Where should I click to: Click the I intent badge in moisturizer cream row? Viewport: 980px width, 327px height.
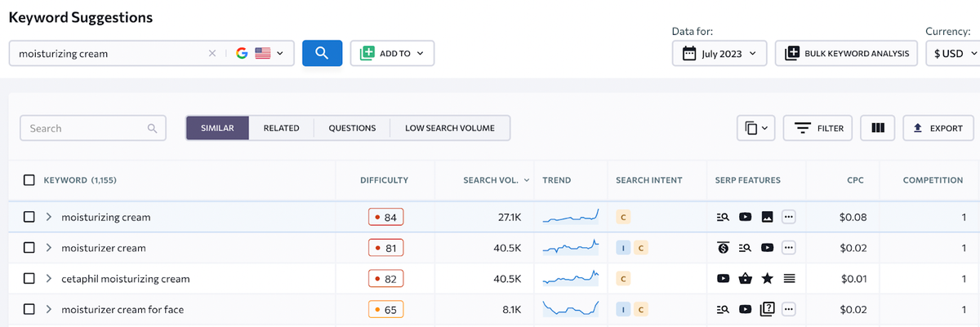[x=624, y=247]
